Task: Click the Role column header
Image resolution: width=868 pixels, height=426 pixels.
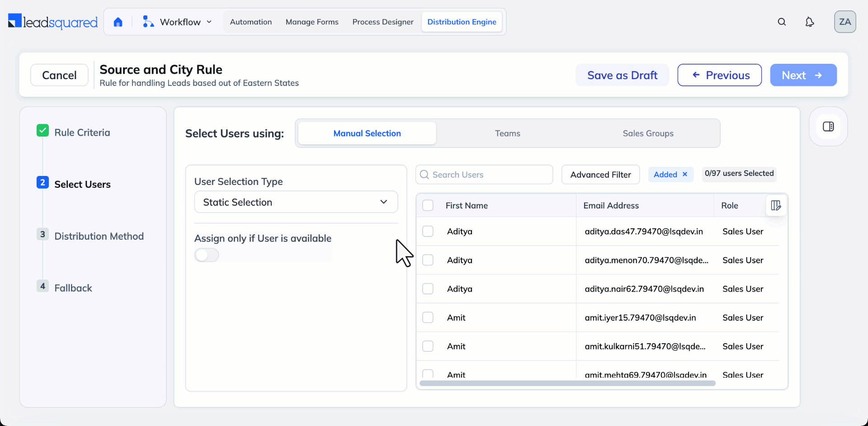Action: click(x=729, y=205)
